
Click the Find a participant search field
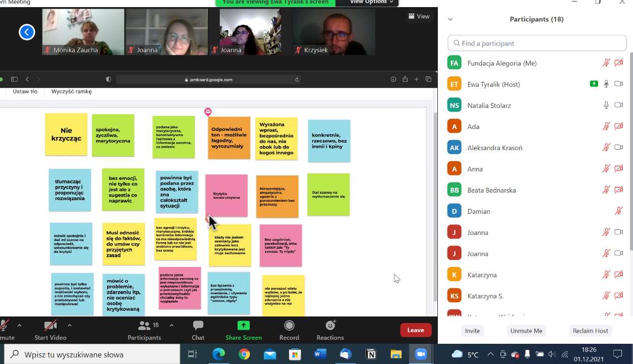537,43
